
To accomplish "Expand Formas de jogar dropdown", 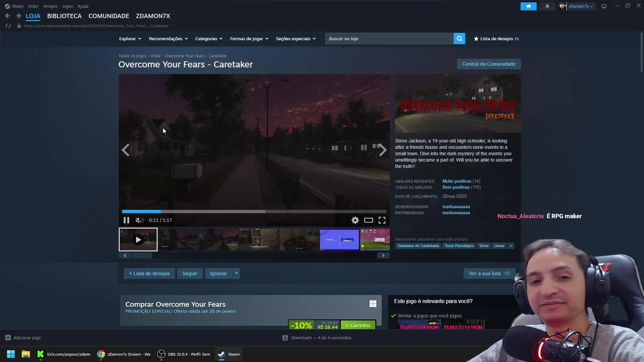I will coord(249,39).
